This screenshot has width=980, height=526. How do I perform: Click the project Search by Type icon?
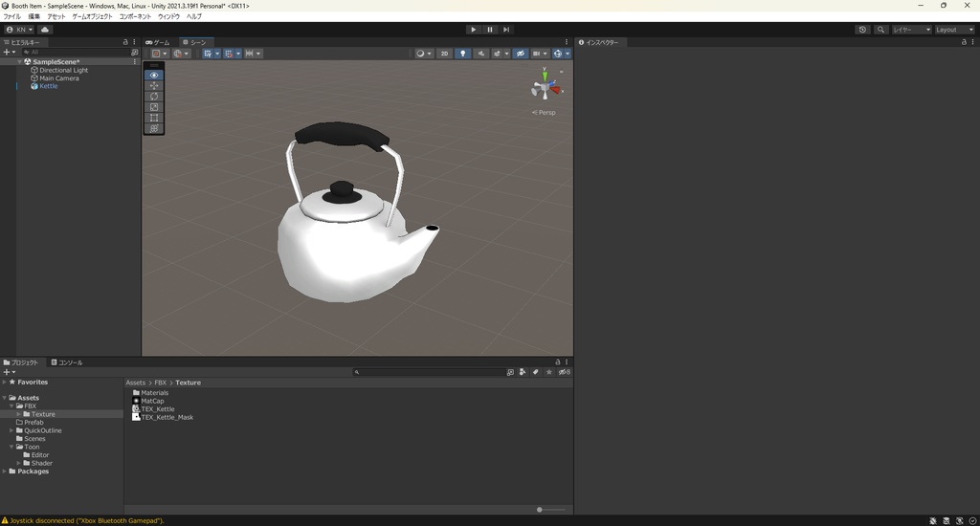coord(523,372)
